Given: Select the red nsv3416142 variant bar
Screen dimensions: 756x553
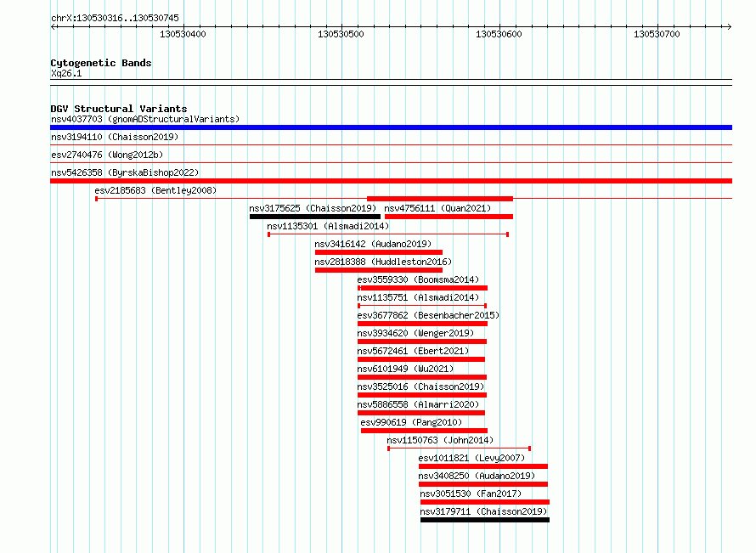Looking at the screenshot, I should [x=379, y=252].
